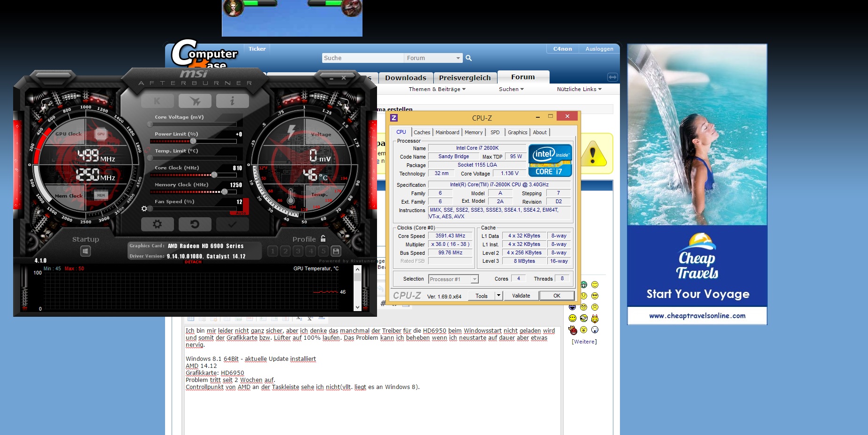Image resolution: width=868 pixels, height=435 pixels.
Task: Click the page width double-arrow icon beside the Forum tab
Action: pos(612,77)
